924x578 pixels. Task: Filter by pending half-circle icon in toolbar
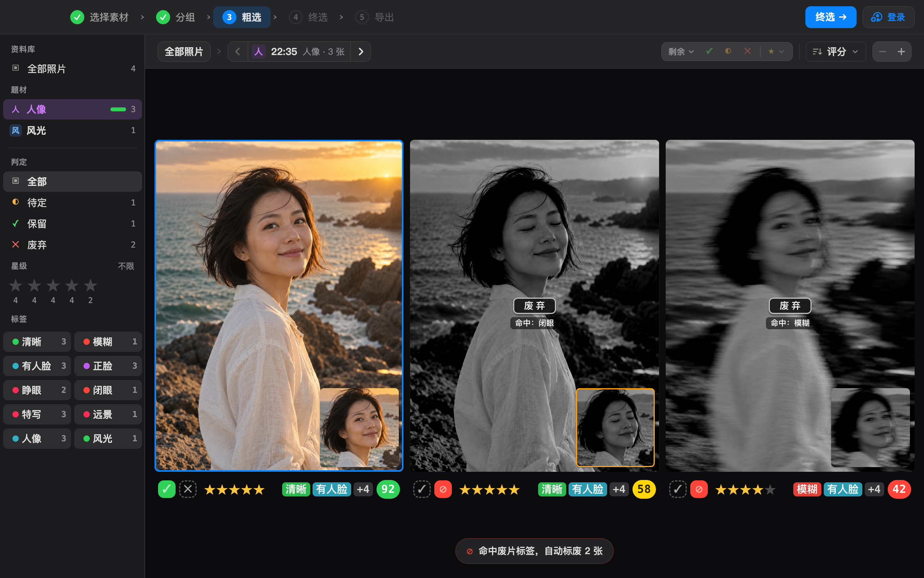pyautogui.click(x=728, y=51)
